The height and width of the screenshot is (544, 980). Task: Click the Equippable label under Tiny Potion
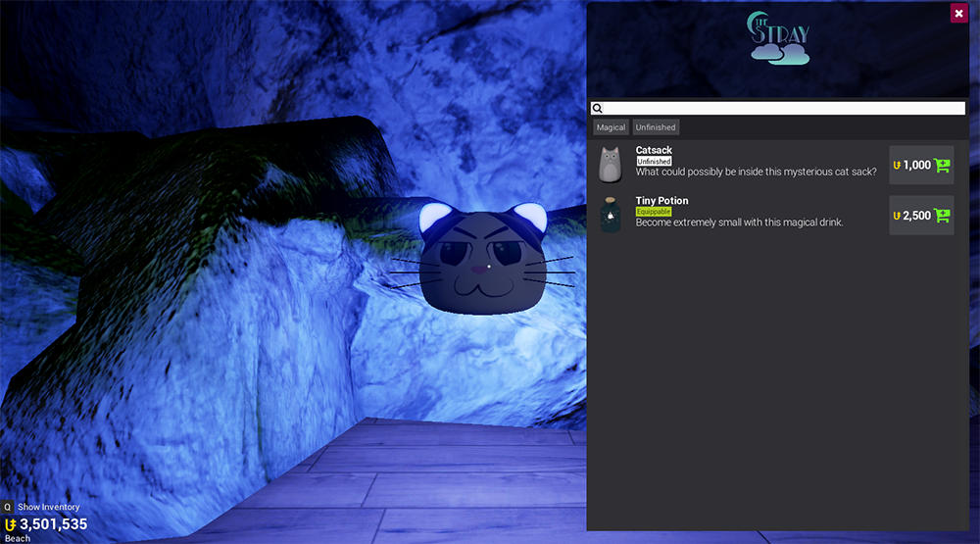pos(654,212)
